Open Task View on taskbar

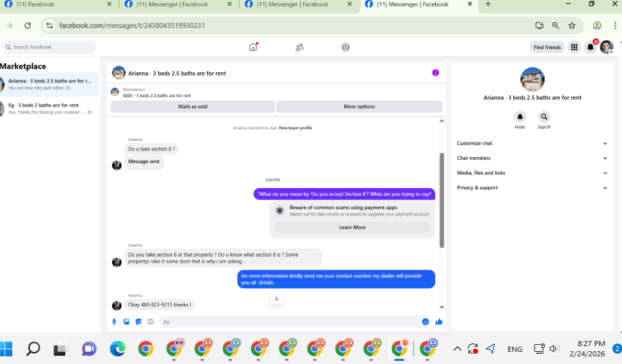60,349
